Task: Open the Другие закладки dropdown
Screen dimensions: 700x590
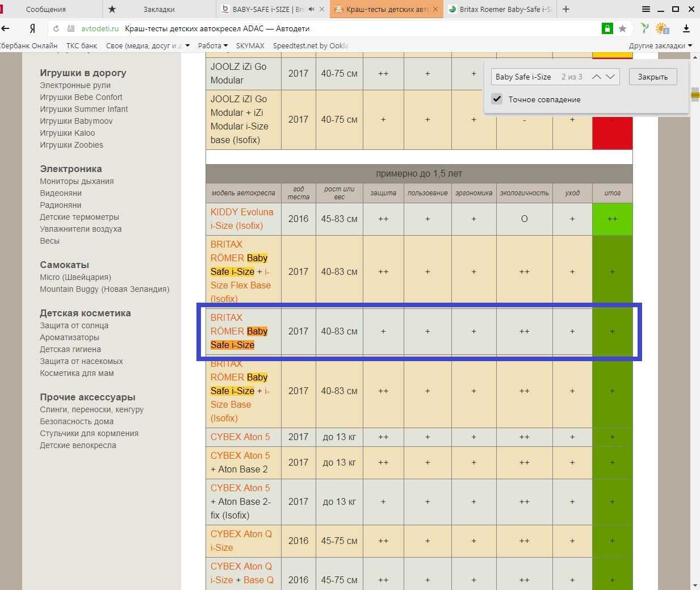Action: click(660, 45)
